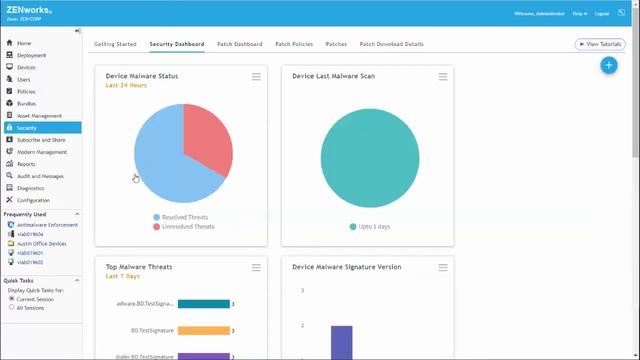This screenshot has width=640, height=360.
Task: Toggle Resolved Threats legend entry
Action: 180,217
